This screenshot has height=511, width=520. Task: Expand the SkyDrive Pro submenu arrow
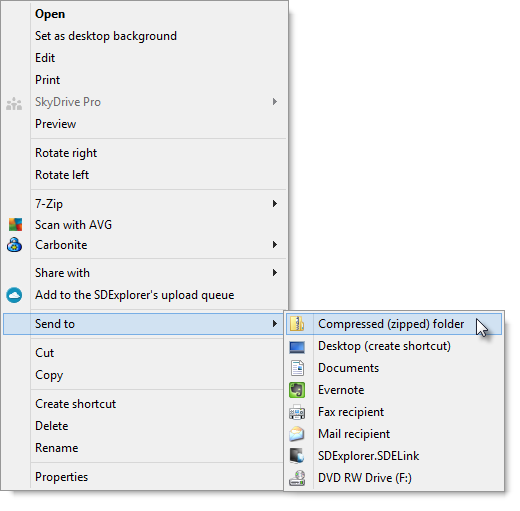[x=275, y=102]
